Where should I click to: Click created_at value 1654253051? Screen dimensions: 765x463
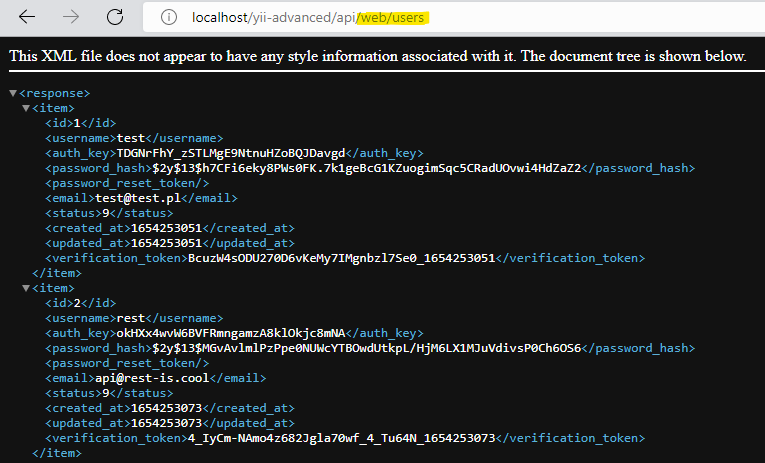point(166,228)
